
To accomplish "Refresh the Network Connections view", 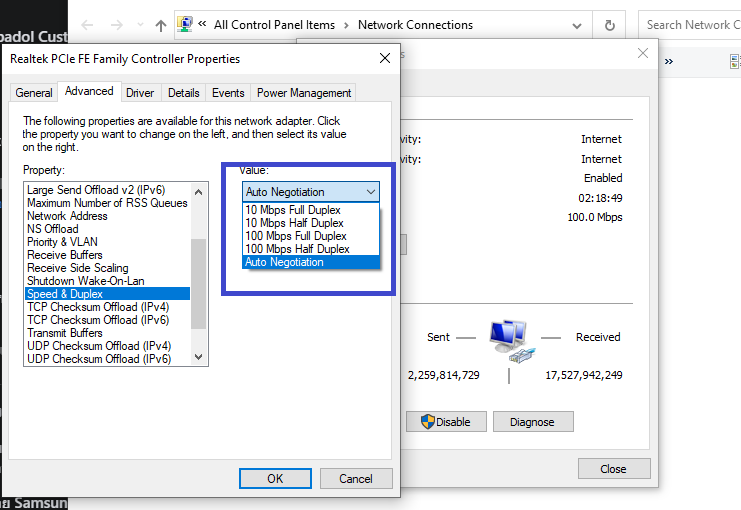I will 610,26.
